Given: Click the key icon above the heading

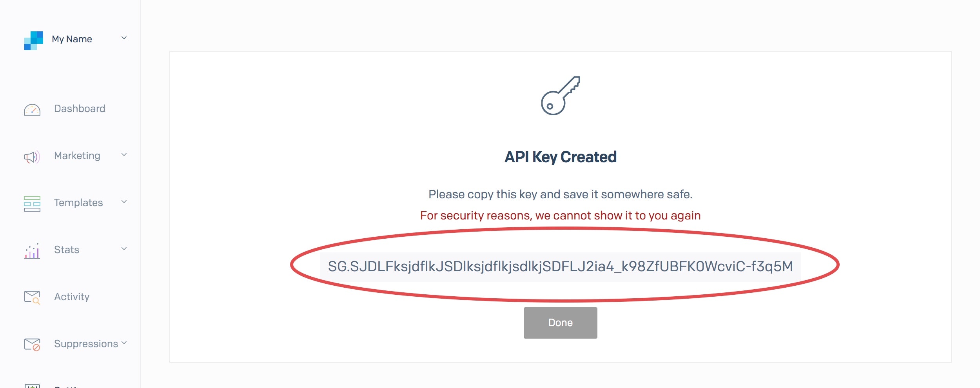Looking at the screenshot, I should (x=560, y=96).
